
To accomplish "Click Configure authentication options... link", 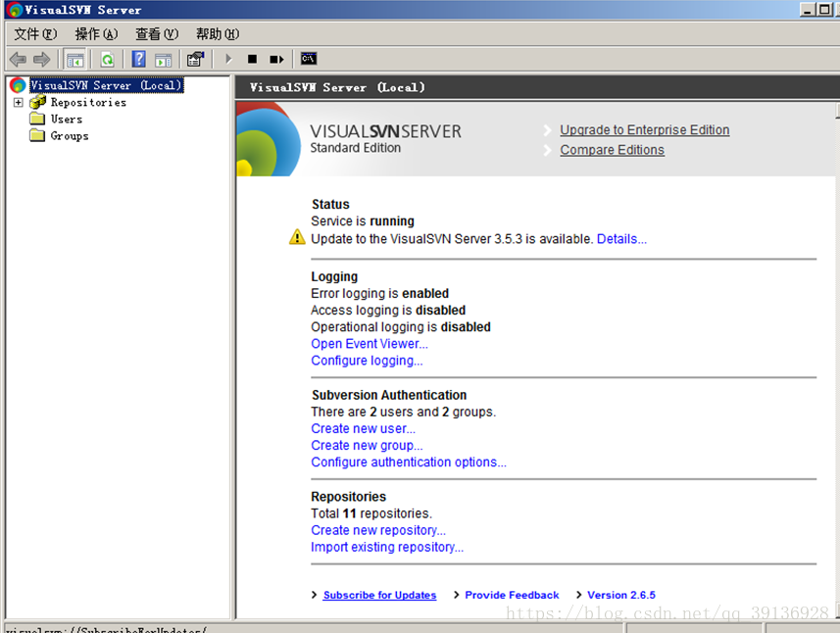I will tap(408, 463).
